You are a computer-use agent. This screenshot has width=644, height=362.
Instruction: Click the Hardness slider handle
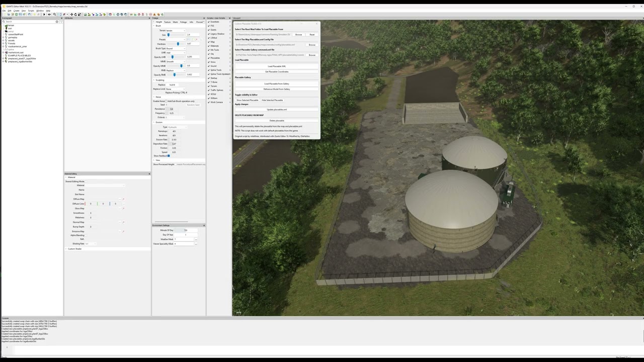(x=178, y=44)
